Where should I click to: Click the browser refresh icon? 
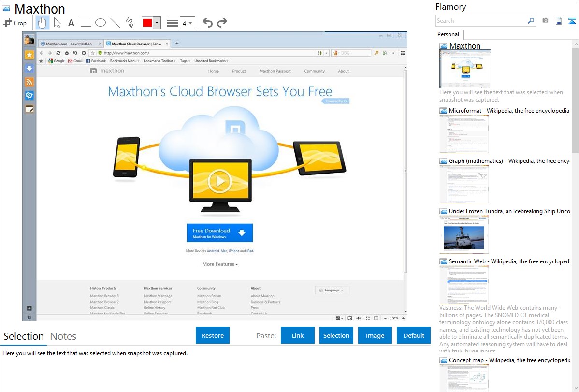(x=58, y=53)
